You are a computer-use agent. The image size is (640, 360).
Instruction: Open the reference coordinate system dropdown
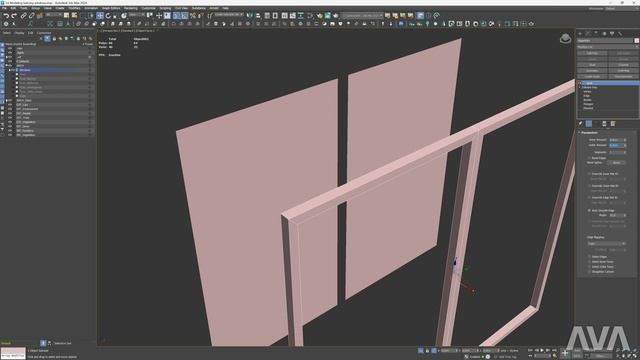pos(137,16)
